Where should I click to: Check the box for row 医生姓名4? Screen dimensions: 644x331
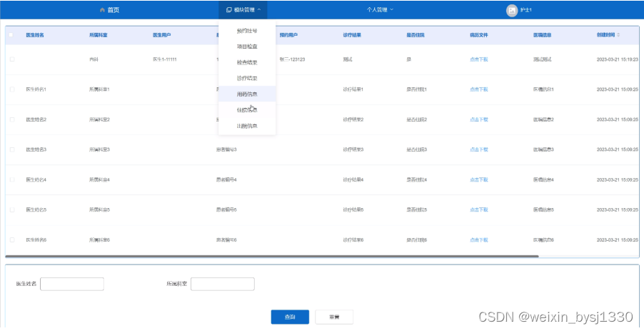point(12,179)
